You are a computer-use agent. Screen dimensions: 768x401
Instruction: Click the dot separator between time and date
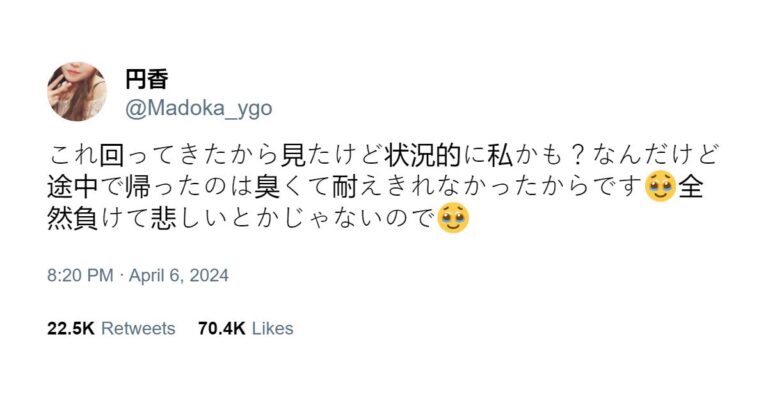pos(121,276)
